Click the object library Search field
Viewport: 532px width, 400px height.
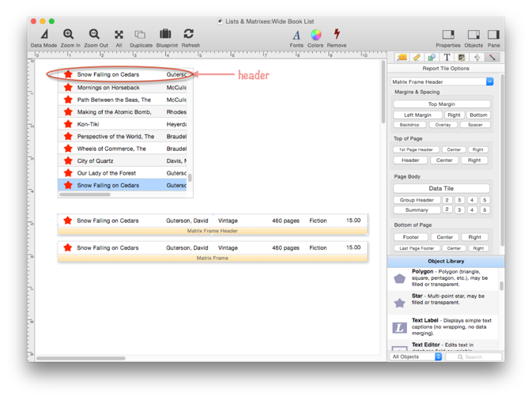click(474, 357)
